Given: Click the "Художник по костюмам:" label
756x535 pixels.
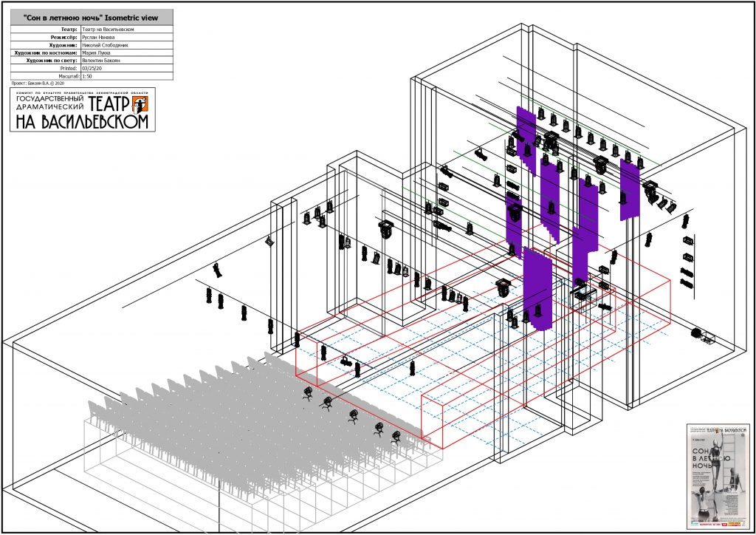Looking at the screenshot, I should pos(47,52).
